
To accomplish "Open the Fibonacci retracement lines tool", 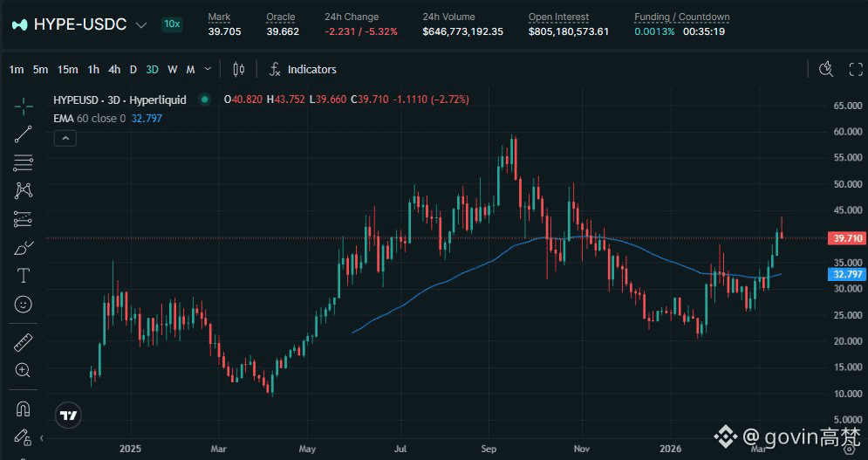I will 24,163.
